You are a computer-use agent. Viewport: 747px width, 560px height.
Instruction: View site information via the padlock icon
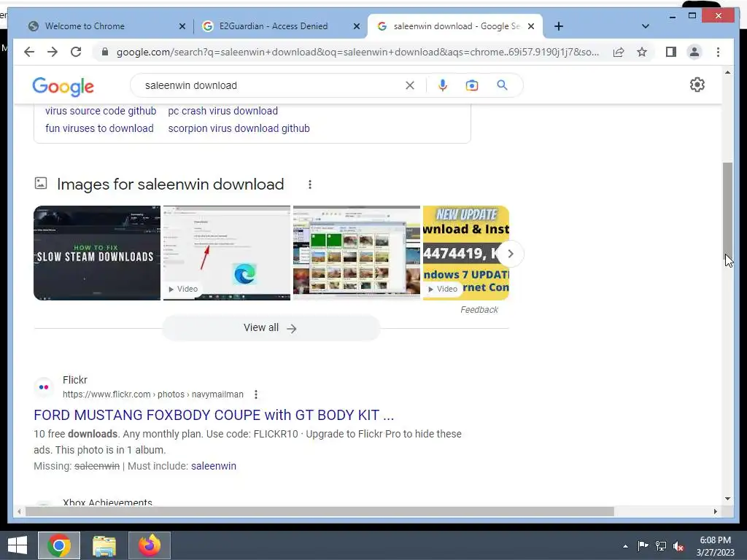[105, 52]
